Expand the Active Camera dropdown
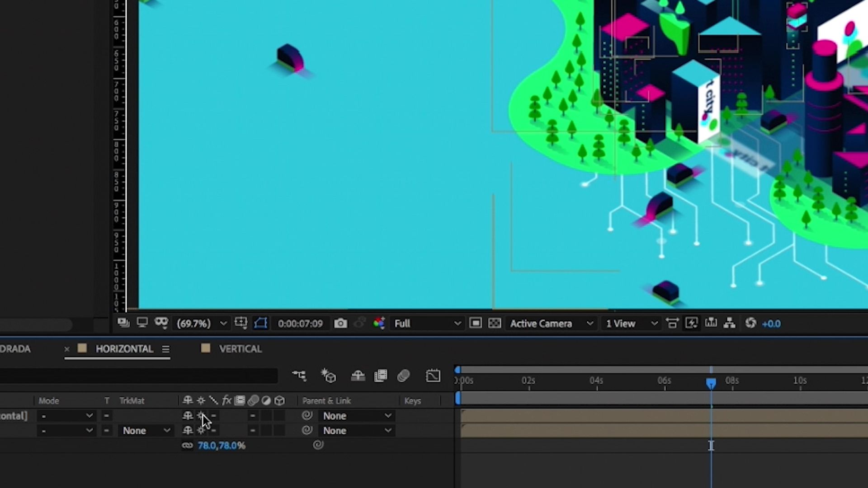868x488 pixels. [x=551, y=324]
